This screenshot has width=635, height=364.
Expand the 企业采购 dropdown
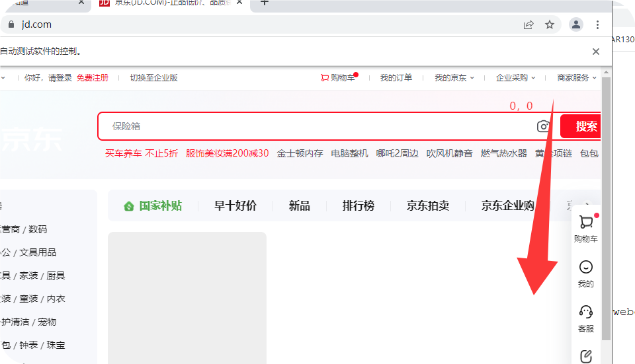[x=515, y=78]
